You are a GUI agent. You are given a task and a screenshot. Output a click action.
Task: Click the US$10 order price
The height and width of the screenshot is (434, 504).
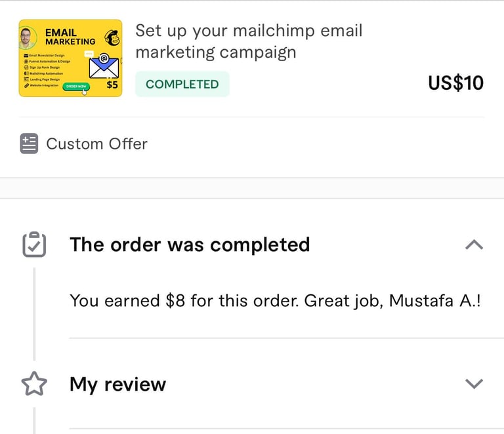coord(455,83)
